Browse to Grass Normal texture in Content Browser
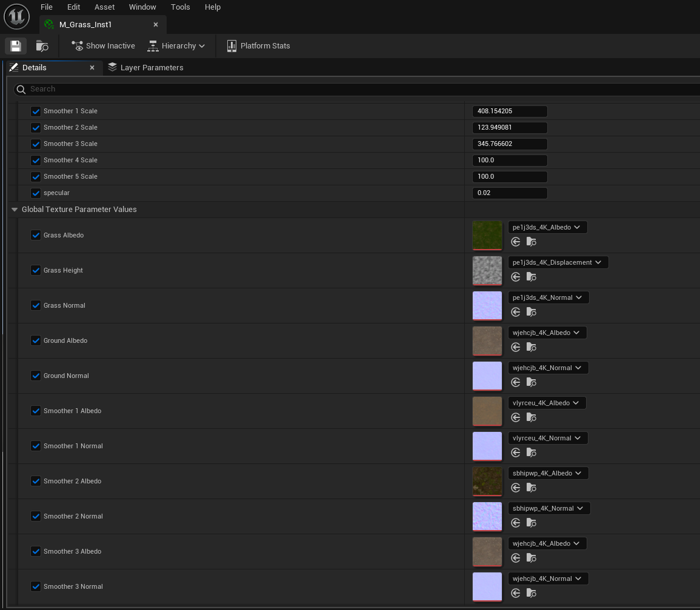This screenshot has width=700, height=610. coord(532,312)
